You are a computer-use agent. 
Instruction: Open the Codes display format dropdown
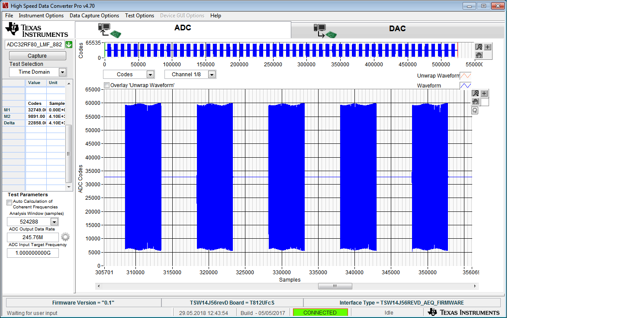pyautogui.click(x=150, y=75)
